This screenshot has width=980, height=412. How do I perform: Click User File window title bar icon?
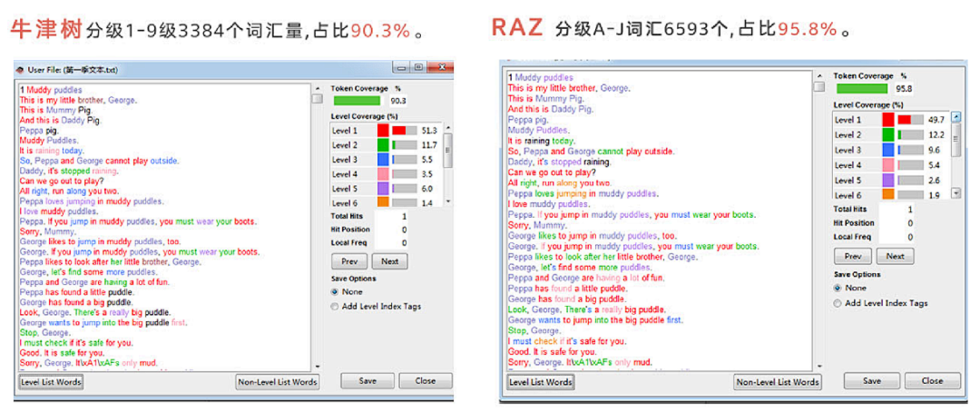[x=19, y=69]
